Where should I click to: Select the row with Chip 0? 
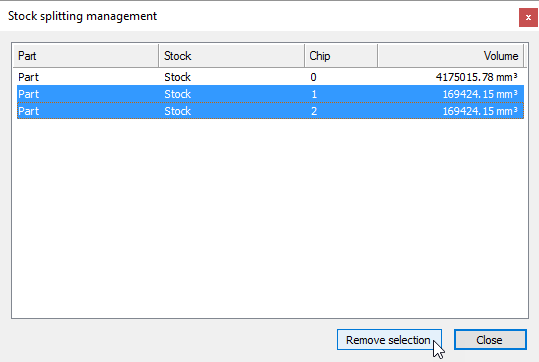(271, 77)
